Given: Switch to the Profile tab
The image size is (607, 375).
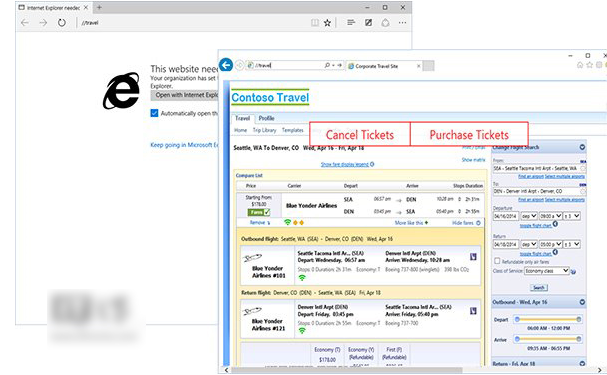Looking at the screenshot, I should click(x=266, y=118).
